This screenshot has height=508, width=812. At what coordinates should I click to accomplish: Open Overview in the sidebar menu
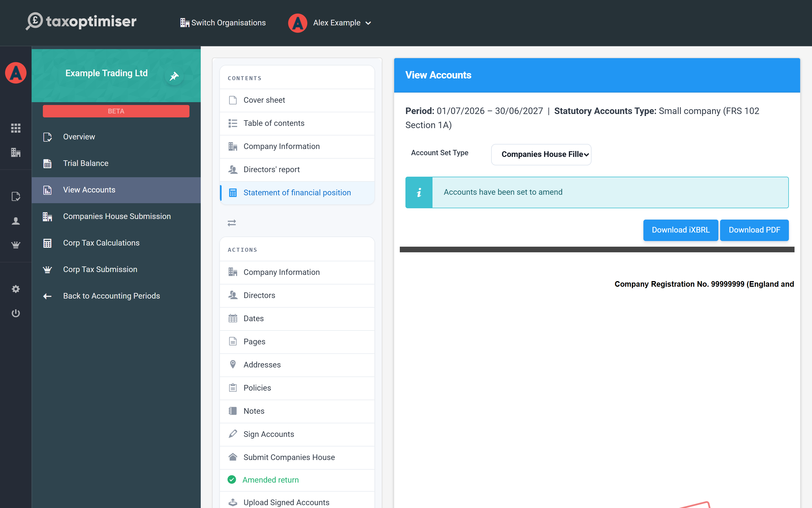(x=116, y=137)
